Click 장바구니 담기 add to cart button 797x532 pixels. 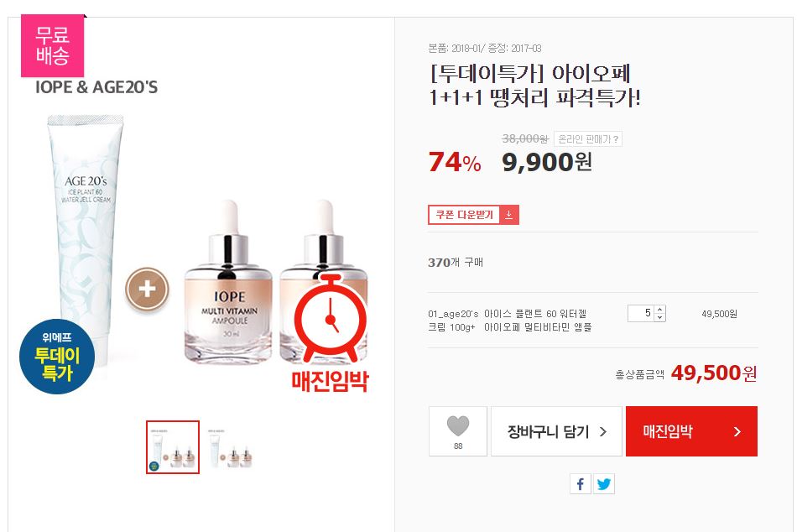(556, 431)
